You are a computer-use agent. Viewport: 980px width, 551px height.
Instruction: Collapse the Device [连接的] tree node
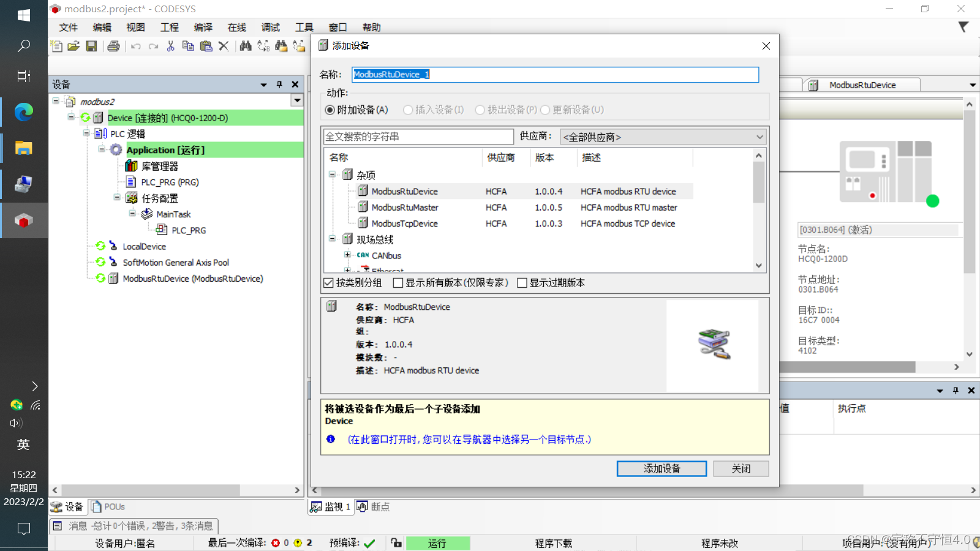point(72,117)
